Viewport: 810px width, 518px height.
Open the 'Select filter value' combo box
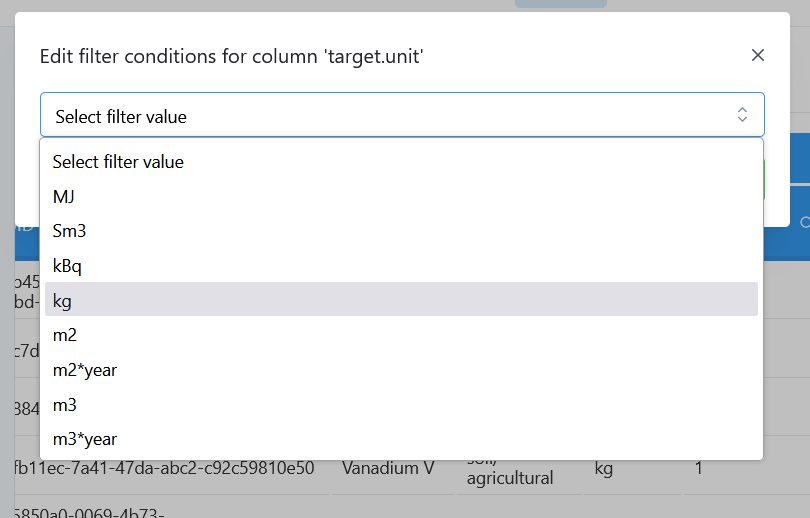pos(402,115)
